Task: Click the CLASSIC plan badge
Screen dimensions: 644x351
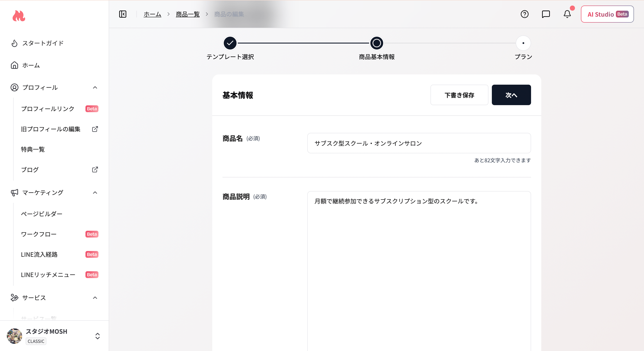Action: point(36,341)
